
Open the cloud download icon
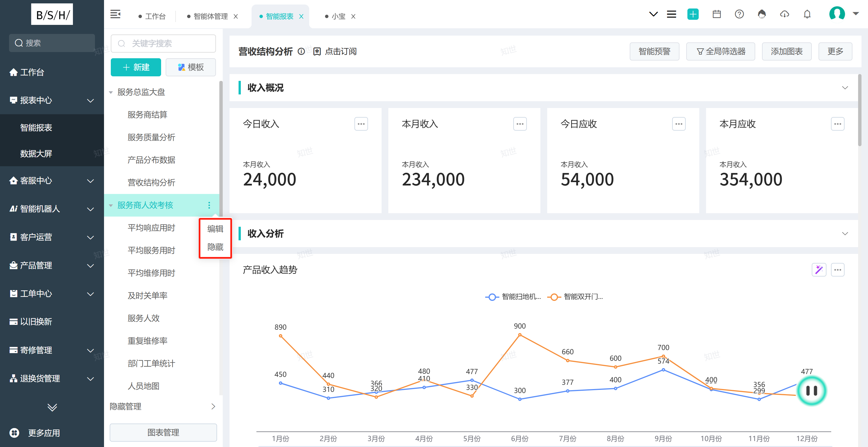[784, 14]
